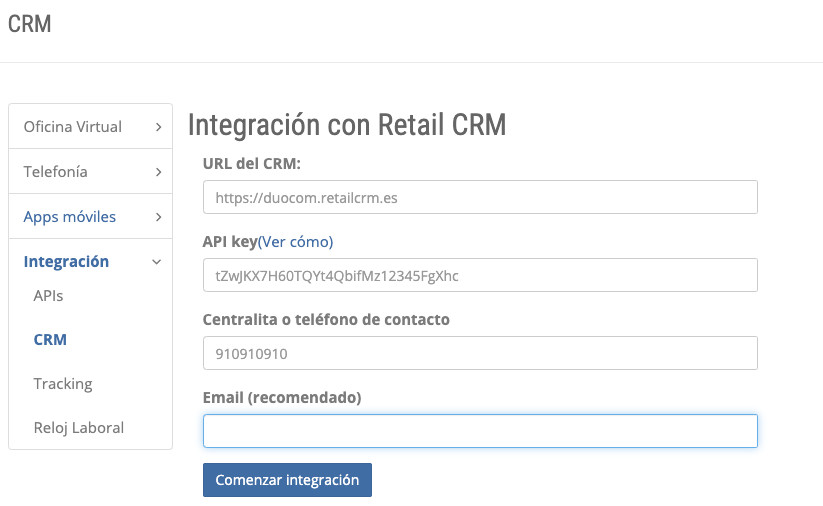Expand the Apps móviles chevron arrow
This screenshot has height=506, width=823.
pos(158,217)
